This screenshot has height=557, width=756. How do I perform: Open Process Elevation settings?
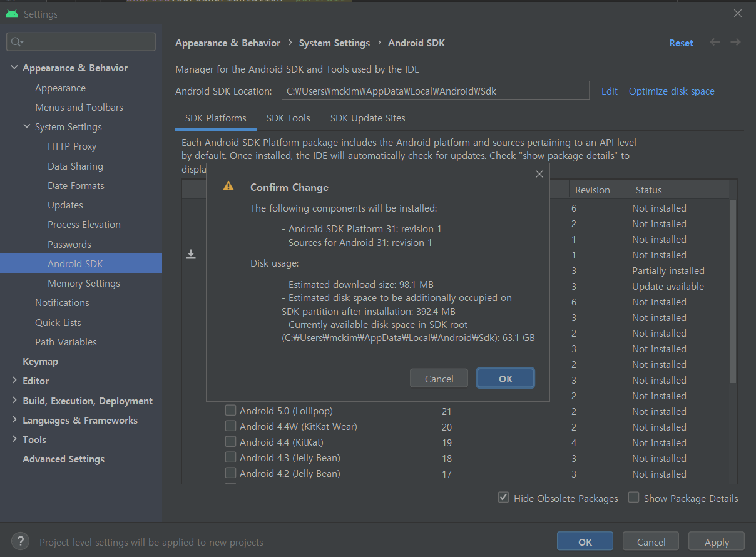(x=84, y=225)
